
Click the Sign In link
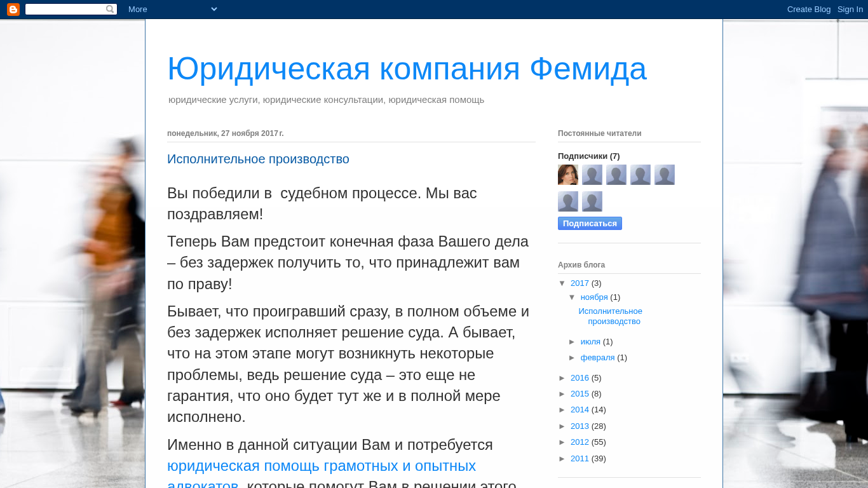(x=850, y=10)
